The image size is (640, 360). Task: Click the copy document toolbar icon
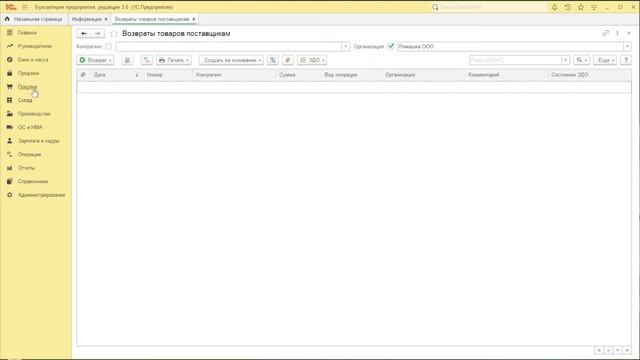pos(127,60)
